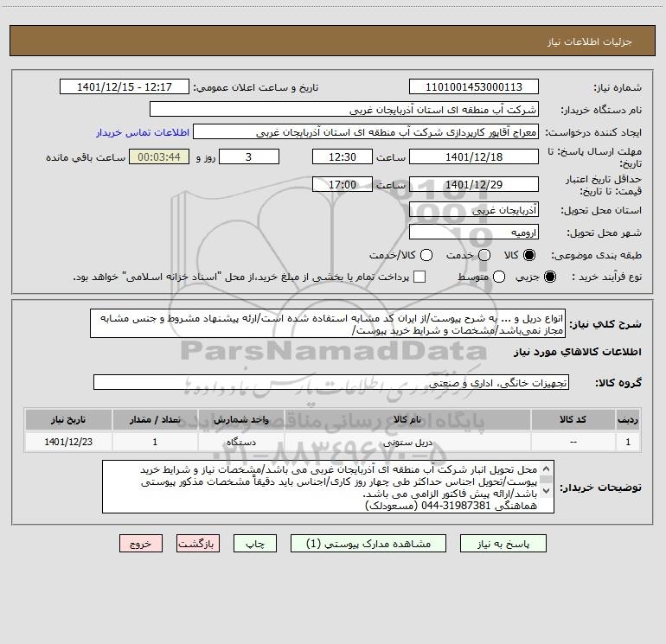The image size is (666, 644).
Task: Click the 'جزئیات اطلاعات نیاز' header title
Action: pos(590,41)
